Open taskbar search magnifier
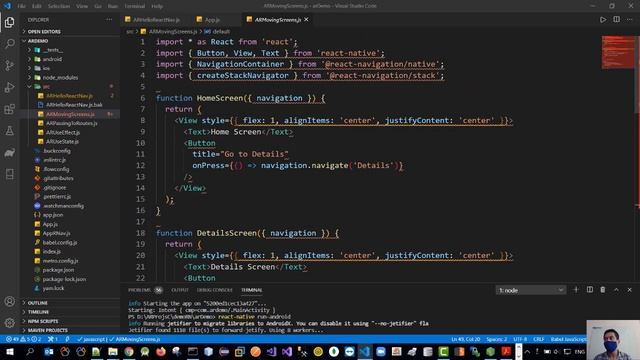Viewport: 640px width, 360px height. tap(30, 352)
